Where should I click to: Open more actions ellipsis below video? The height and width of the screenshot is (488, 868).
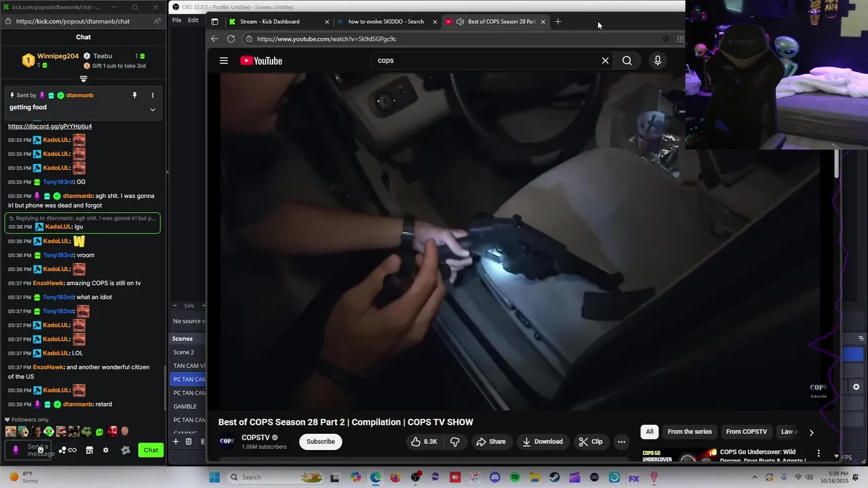621,441
